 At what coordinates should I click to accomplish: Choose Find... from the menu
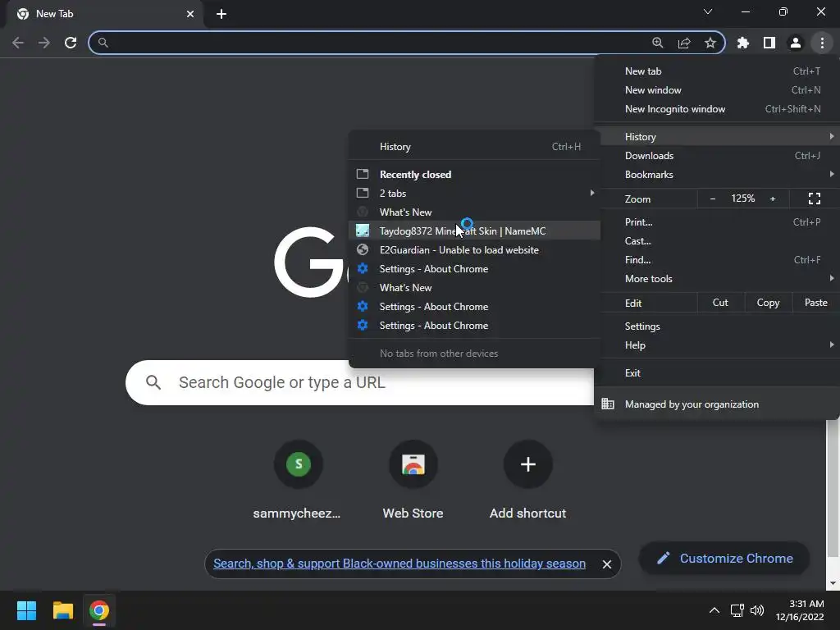tap(717, 260)
